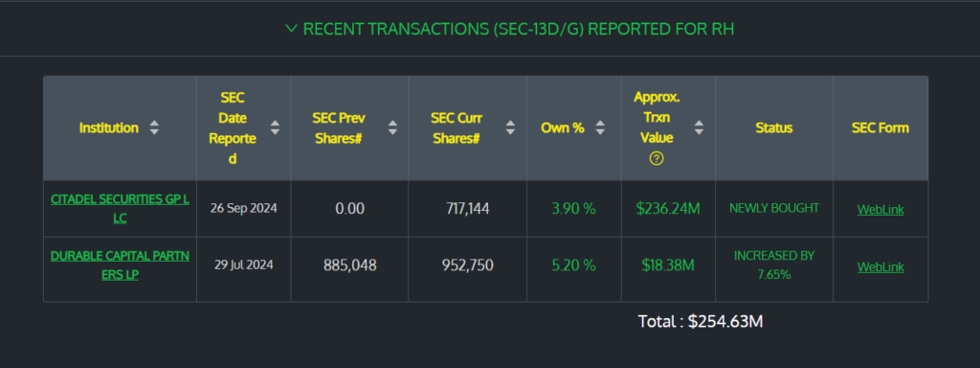Sort by SEC Date Reported arrows

(x=275, y=128)
